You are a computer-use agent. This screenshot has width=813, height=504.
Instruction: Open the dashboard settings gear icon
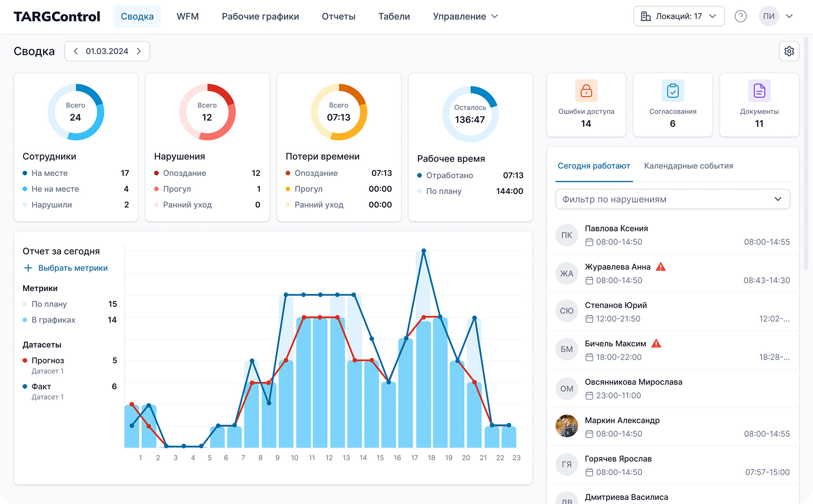tap(789, 51)
